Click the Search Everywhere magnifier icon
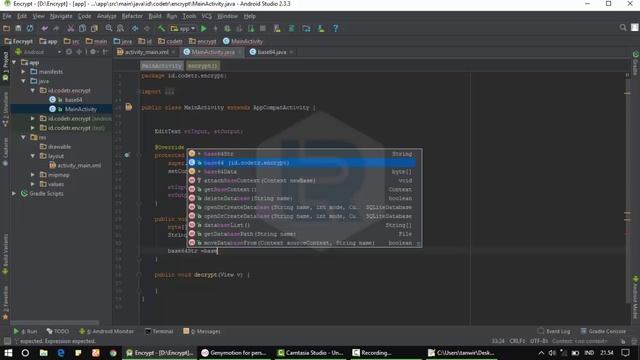 tap(623, 27)
